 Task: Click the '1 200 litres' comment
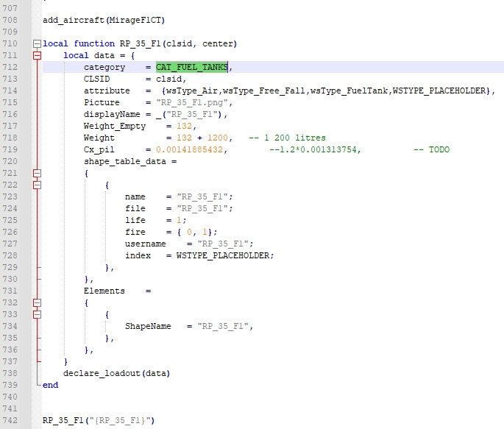[x=287, y=138]
